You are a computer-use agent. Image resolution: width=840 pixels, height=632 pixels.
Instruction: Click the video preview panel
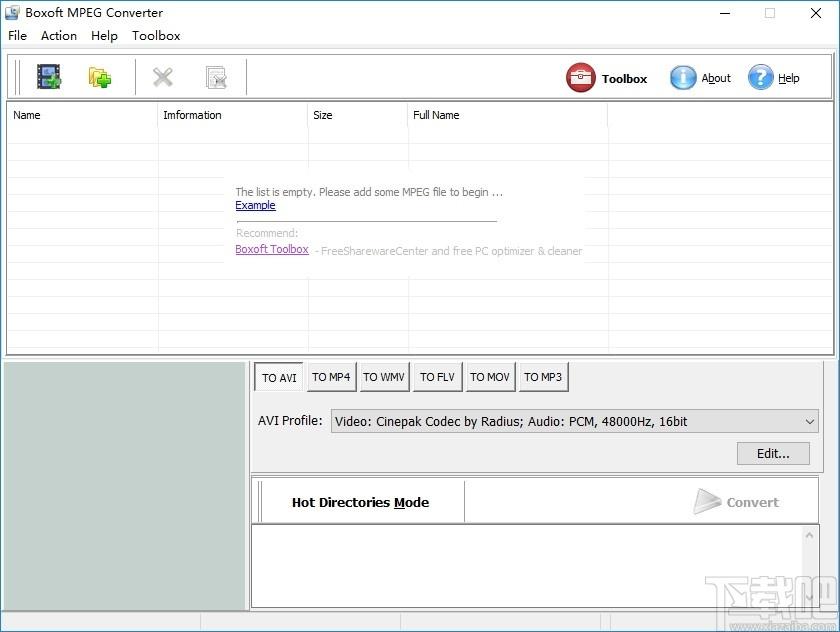[x=124, y=486]
